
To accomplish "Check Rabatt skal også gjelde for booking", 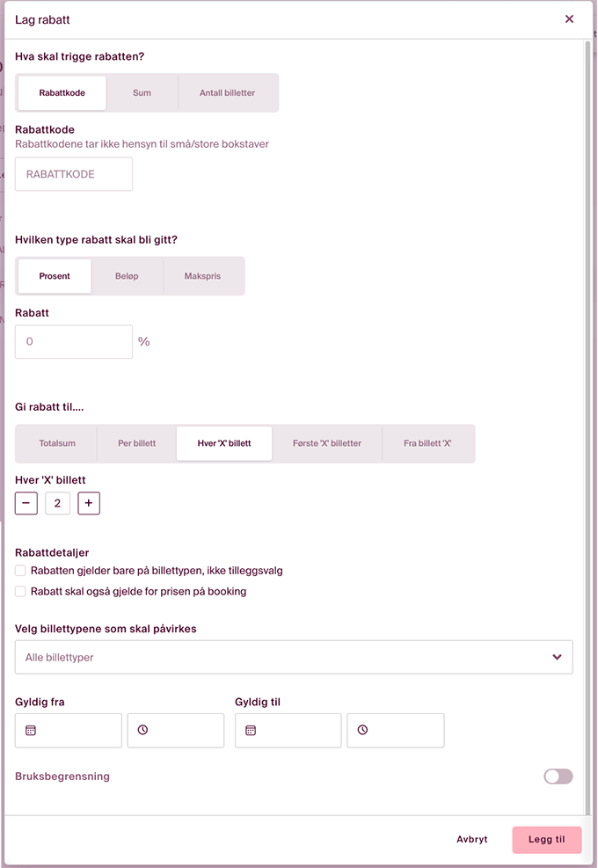I will (21, 592).
